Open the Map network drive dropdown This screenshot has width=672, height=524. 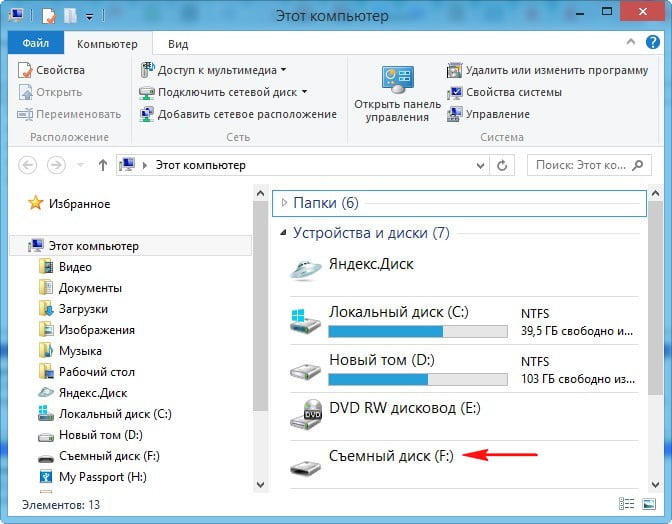click(304, 92)
